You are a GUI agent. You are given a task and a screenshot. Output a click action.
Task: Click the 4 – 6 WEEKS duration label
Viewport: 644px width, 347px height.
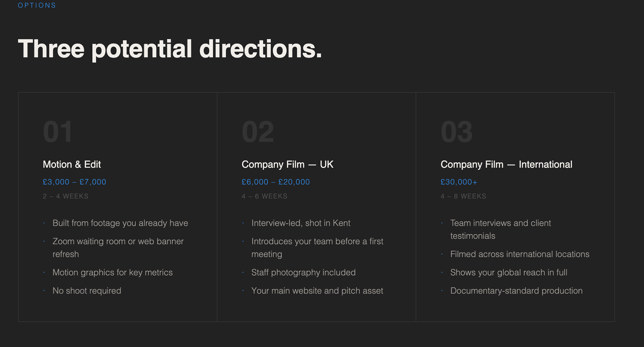tap(264, 196)
